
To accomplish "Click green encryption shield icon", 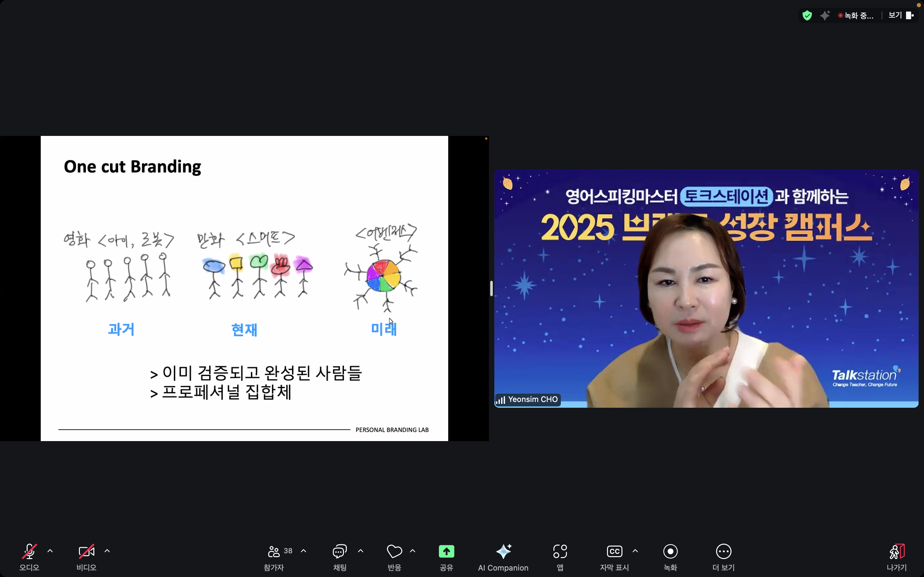I will (807, 15).
